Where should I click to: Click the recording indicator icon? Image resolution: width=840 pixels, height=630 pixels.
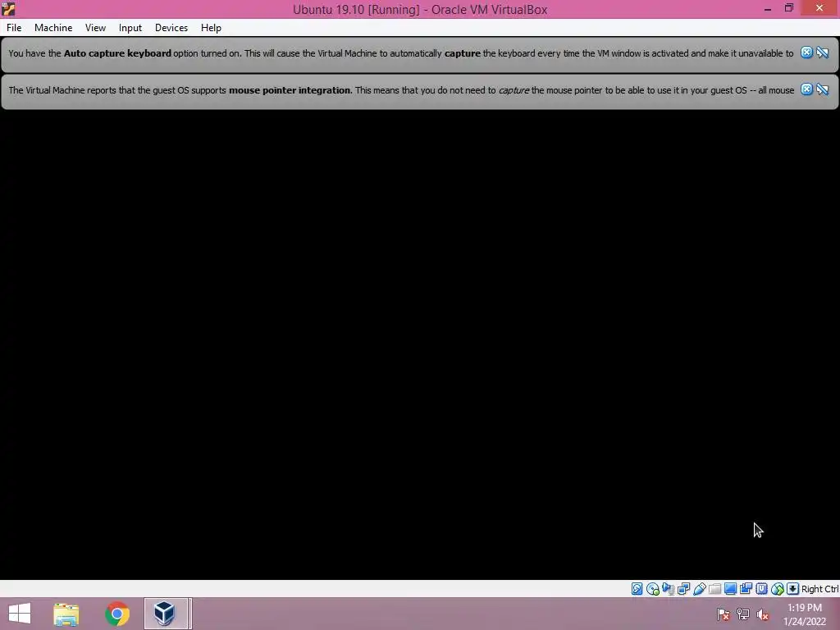(746, 589)
